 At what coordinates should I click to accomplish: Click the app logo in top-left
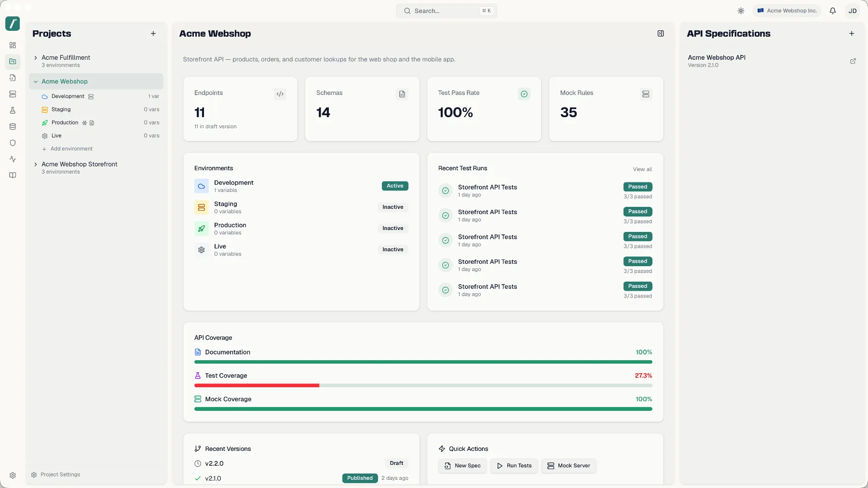click(13, 24)
